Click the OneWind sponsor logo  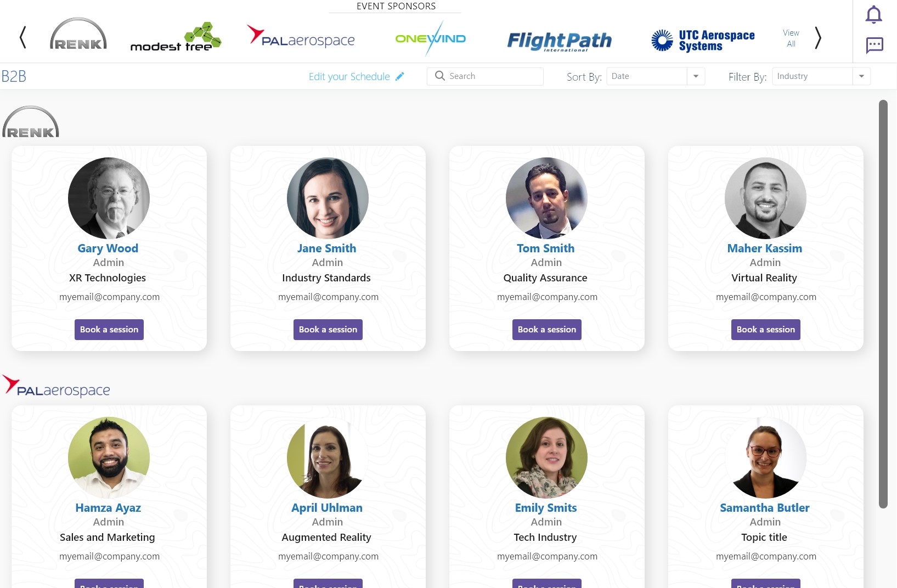click(431, 38)
